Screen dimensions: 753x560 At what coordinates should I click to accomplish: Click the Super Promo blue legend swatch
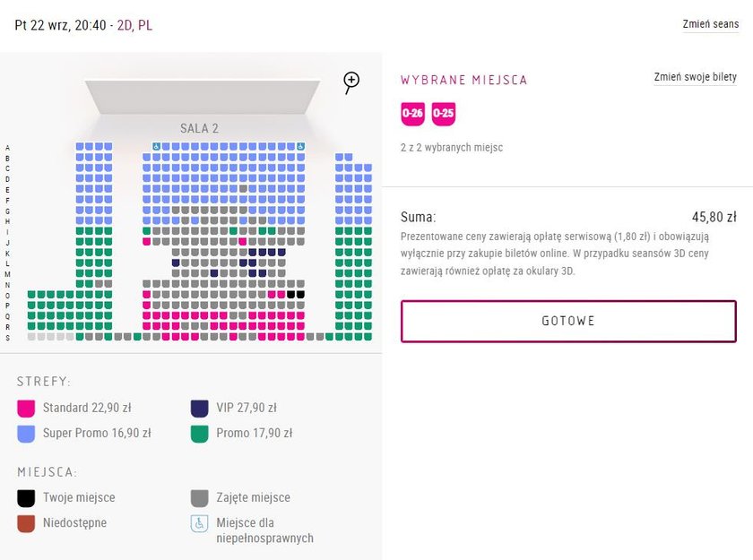(x=26, y=434)
